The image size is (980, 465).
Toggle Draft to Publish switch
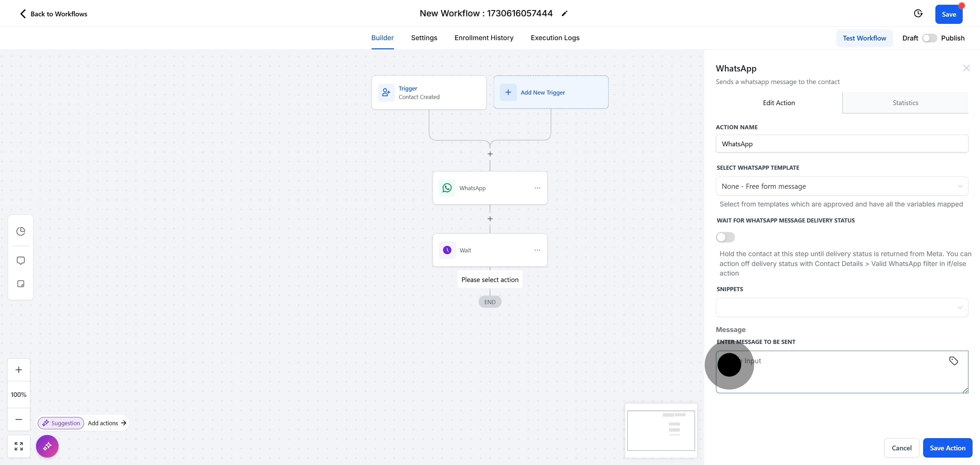929,38
